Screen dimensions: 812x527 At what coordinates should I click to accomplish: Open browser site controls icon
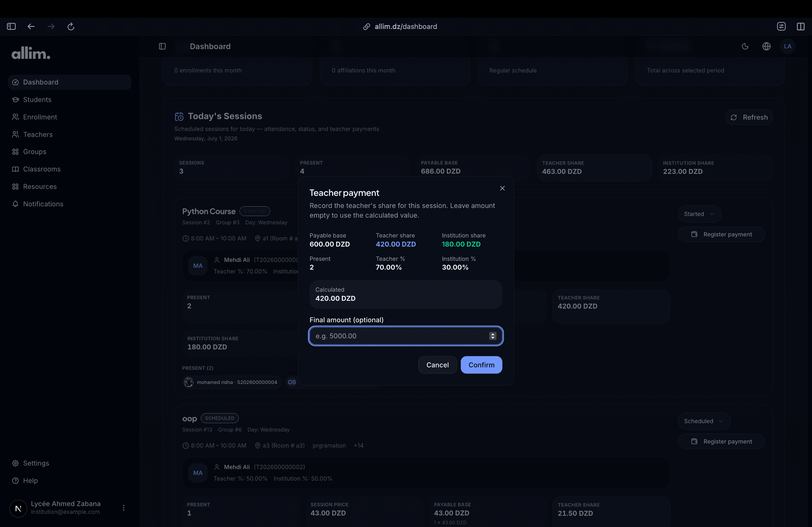click(781, 27)
